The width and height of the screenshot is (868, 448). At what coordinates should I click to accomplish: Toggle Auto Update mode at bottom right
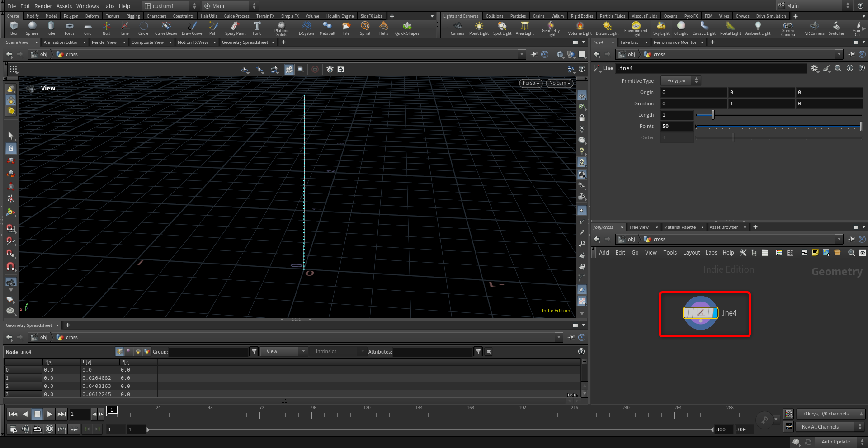click(x=835, y=442)
